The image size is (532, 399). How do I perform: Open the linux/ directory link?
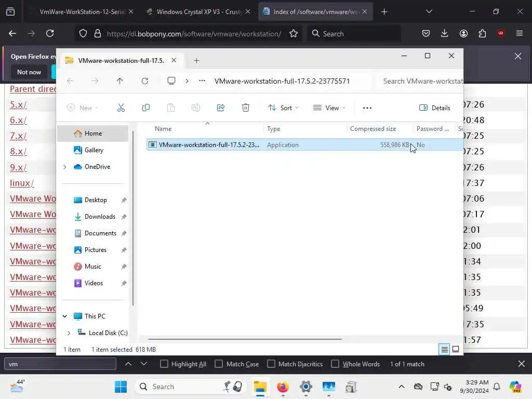pyautogui.click(x=22, y=183)
